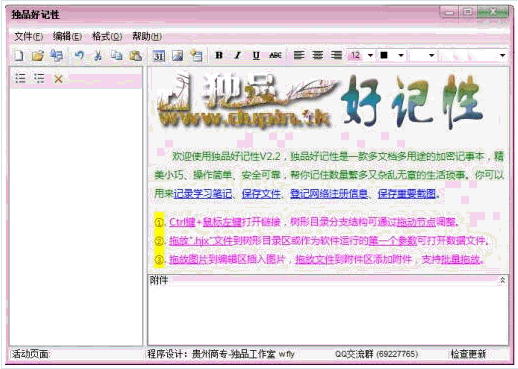Click first tree list icon in left panel
The image size is (518, 369).
[20, 78]
